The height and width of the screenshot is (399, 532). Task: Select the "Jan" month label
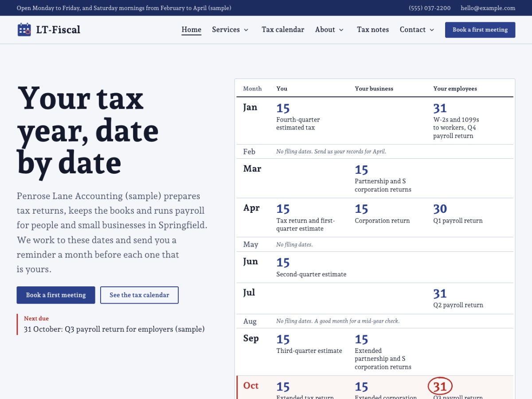250,107
